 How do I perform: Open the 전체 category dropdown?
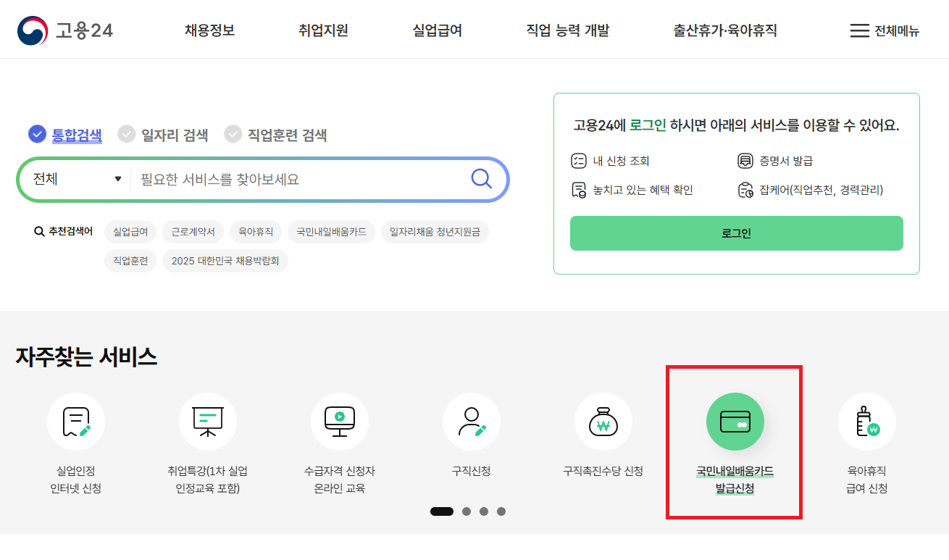76,178
